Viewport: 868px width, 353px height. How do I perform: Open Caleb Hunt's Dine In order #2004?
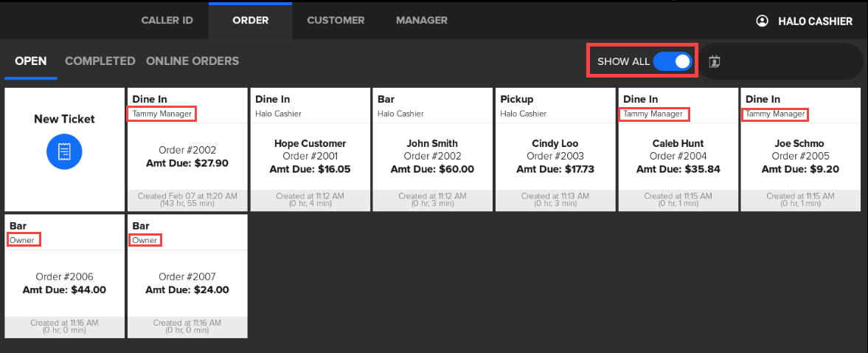click(678, 156)
